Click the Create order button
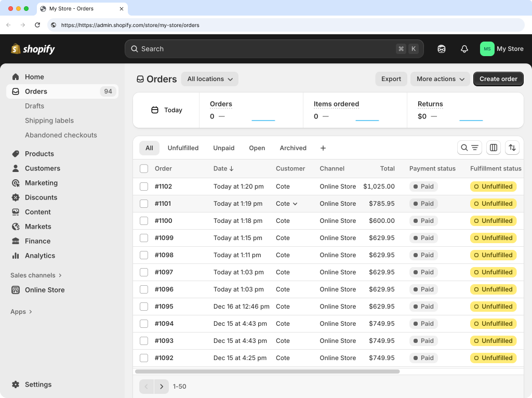 click(498, 79)
